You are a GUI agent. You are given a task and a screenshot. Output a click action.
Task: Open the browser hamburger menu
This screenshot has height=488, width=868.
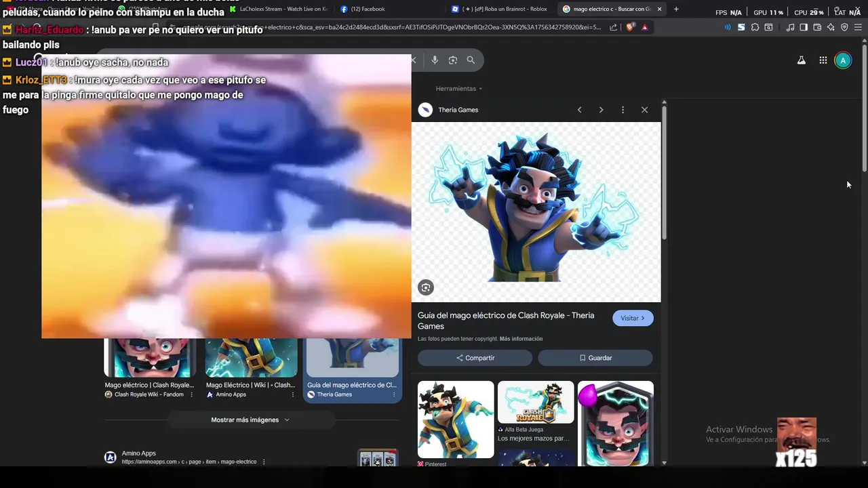(858, 27)
